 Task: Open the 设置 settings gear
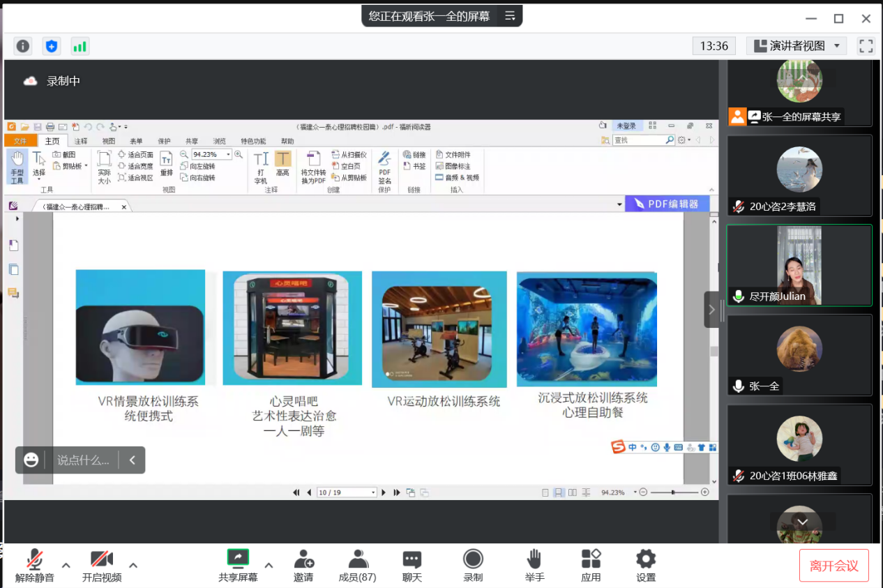[x=646, y=565]
